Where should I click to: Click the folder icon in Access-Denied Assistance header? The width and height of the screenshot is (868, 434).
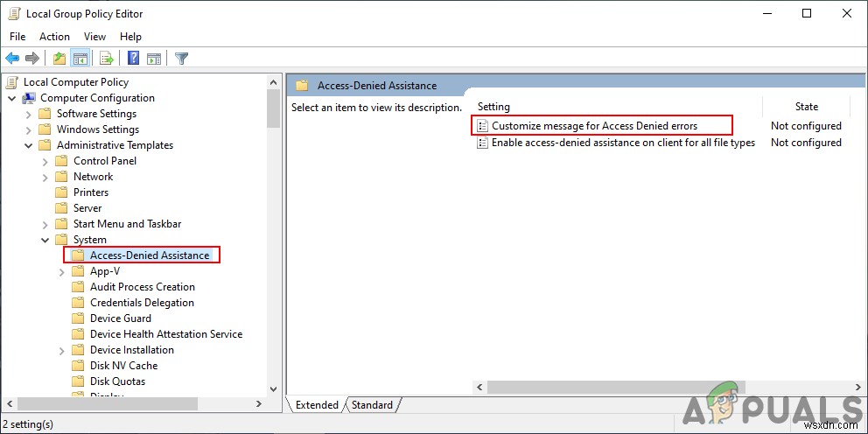(x=302, y=85)
